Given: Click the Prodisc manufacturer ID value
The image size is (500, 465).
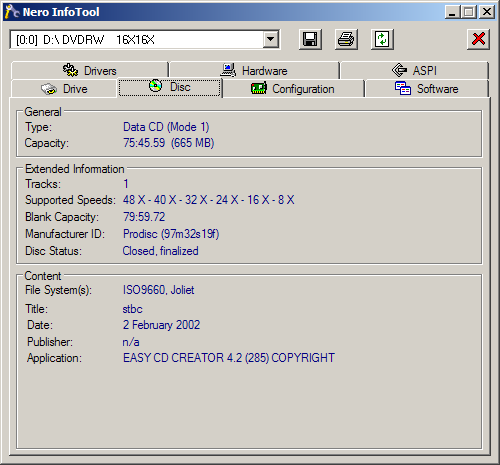Looking at the screenshot, I should click(171, 234).
